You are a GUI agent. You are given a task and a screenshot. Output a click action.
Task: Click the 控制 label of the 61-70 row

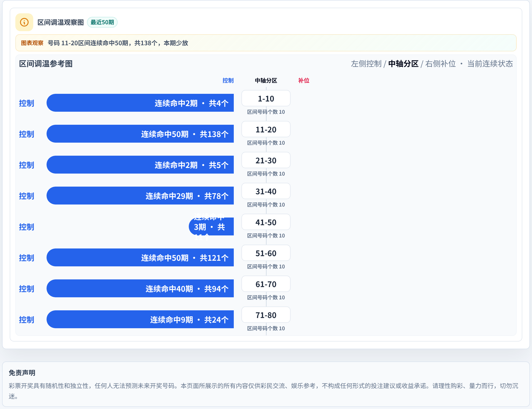click(x=27, y=289)
